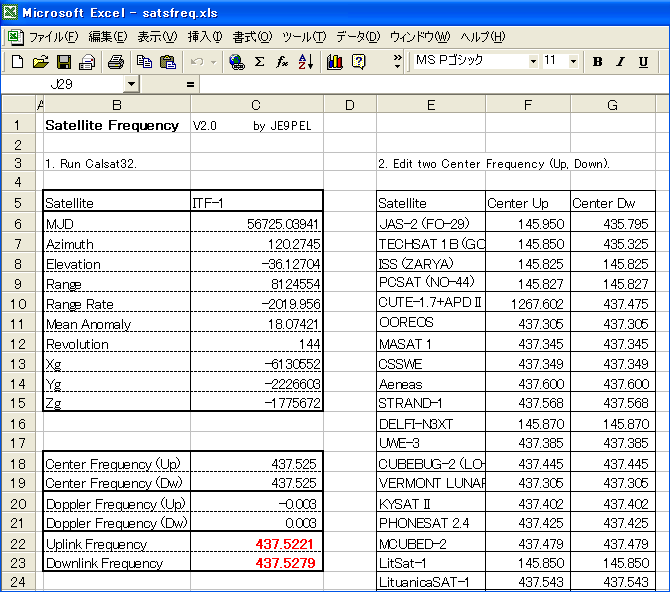Select the 'LituanicaSAT-1' cell
The height and width of the screenshot is (592, 670).
[x=431, y=582]
